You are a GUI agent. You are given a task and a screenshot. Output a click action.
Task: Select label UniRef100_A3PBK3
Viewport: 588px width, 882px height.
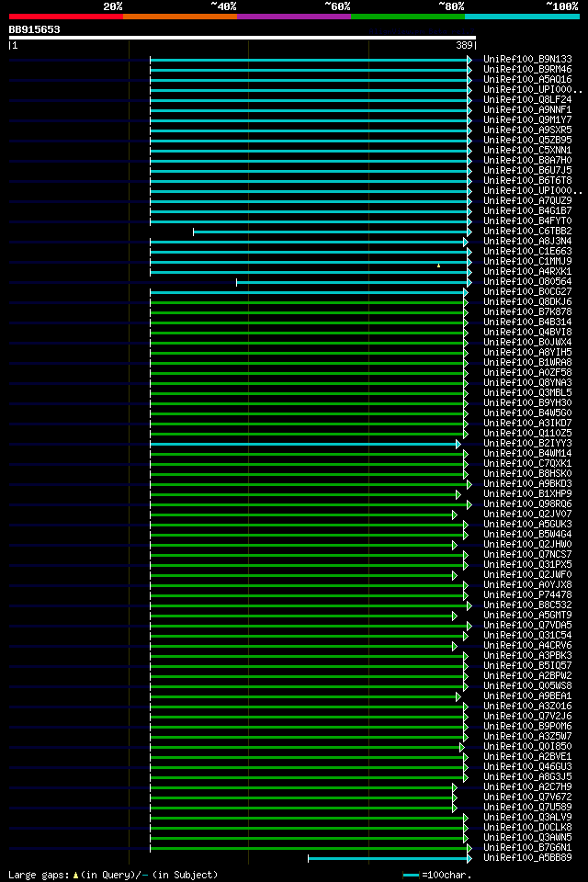click(527, 656)
